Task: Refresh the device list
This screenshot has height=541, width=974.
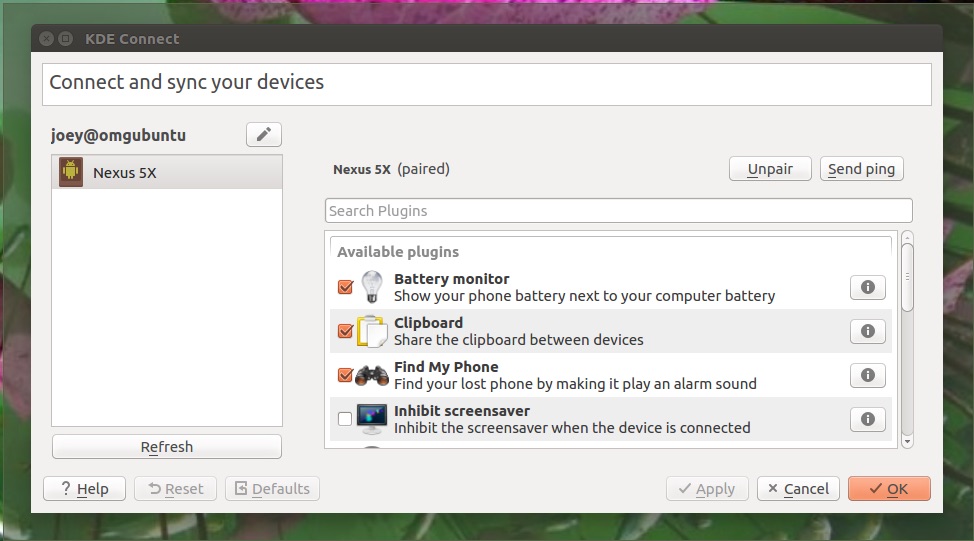Action: tap(166, 447)
